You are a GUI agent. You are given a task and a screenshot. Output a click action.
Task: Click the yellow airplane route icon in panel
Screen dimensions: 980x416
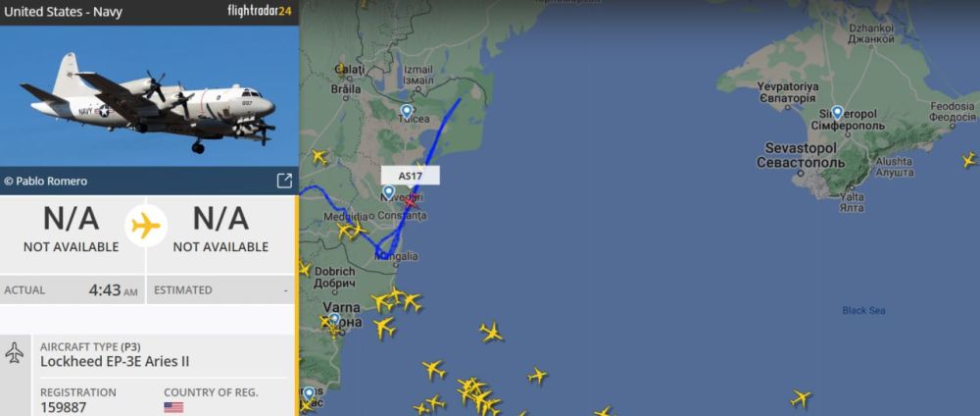coord(146,226)
